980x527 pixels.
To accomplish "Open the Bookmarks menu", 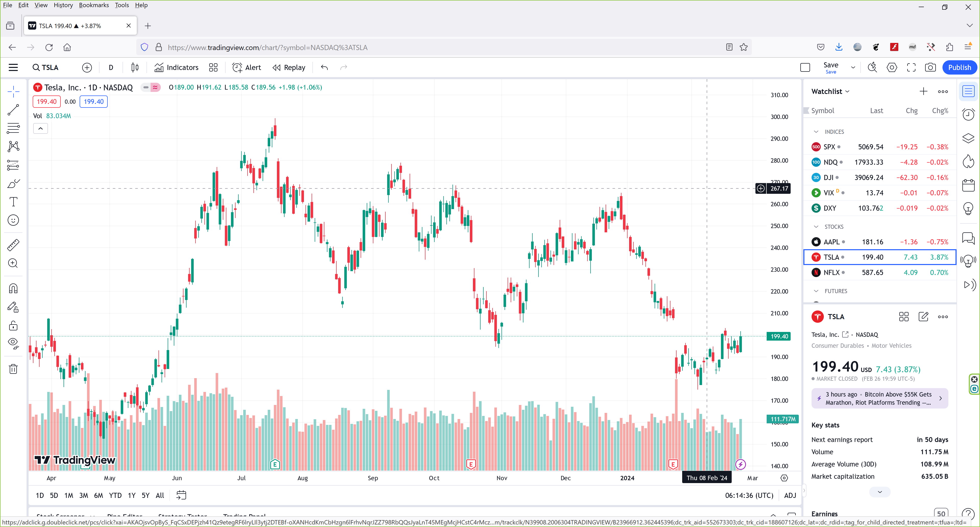I will pos(94,5).
